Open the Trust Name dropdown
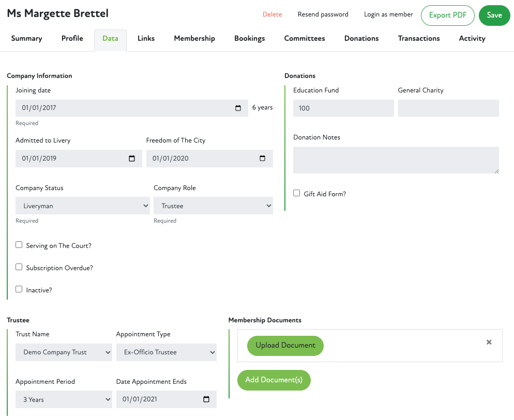The height and width of the screenshot is (420, 514). click(64, 352)
